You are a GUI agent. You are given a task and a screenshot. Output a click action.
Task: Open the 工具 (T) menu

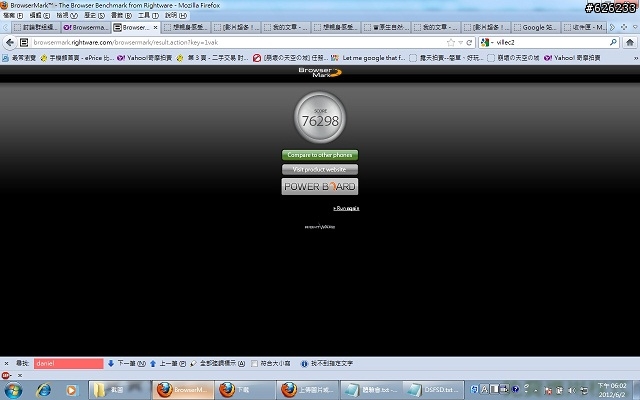[x=148, y=16]
